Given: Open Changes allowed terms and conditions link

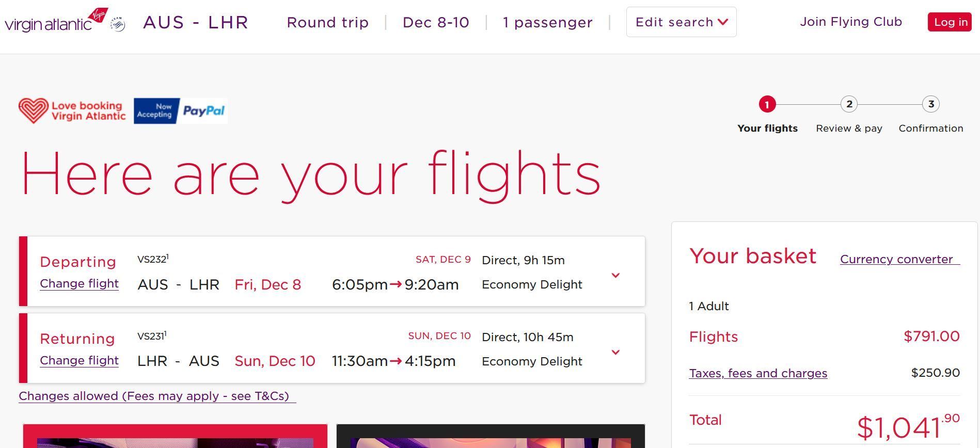Looking at the screenshot, I should coord(157,396).
